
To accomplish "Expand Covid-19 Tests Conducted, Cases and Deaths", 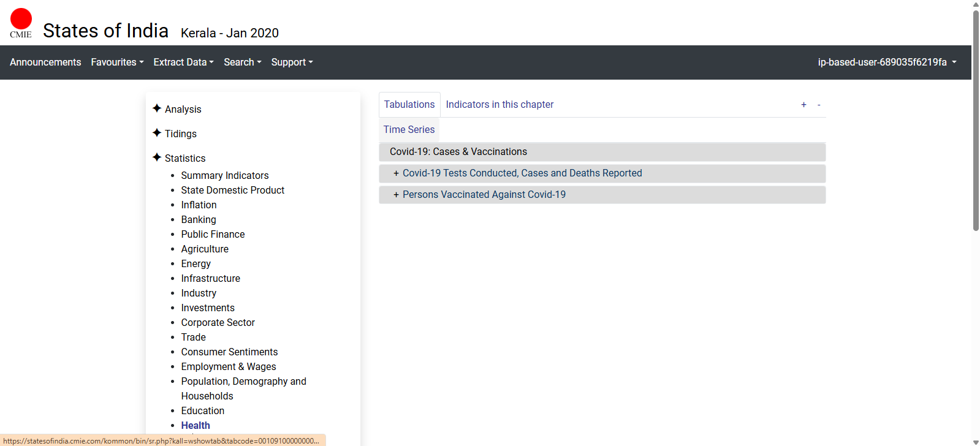I will (x=522, y=173).
